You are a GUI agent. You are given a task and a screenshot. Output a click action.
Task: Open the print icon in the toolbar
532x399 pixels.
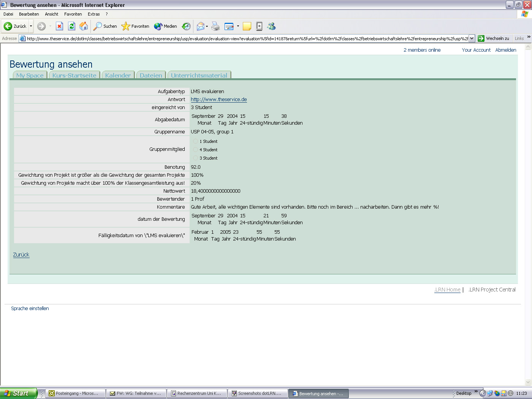click(x=215, y=26)
